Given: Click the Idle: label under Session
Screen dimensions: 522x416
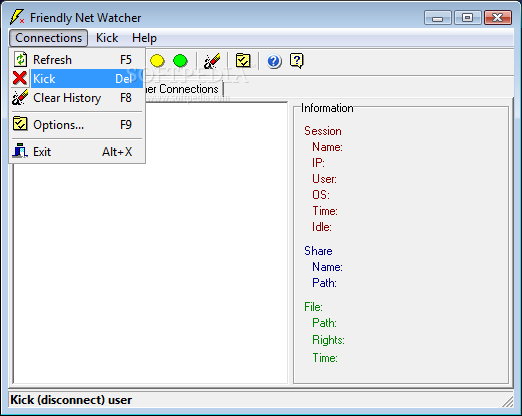Looking at the screenshot, I should click(322, 227).
